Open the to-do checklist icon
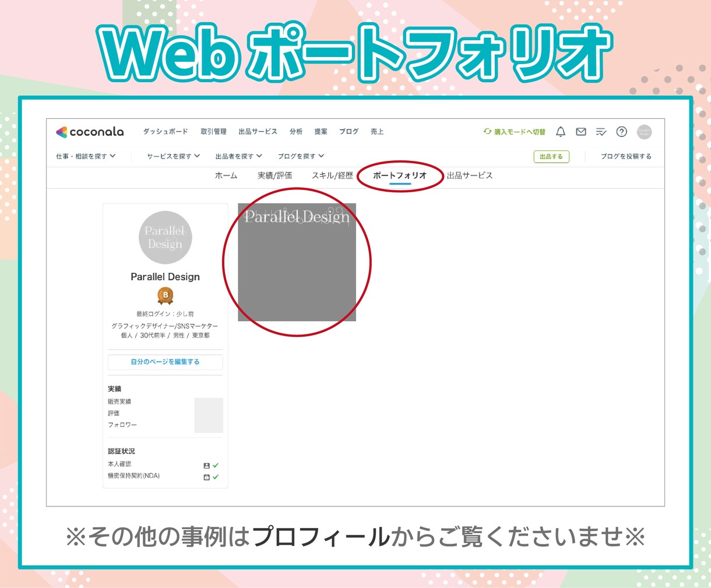Image resolution: width=711 pixels, height=588 pixels. [x=601, y=132]
